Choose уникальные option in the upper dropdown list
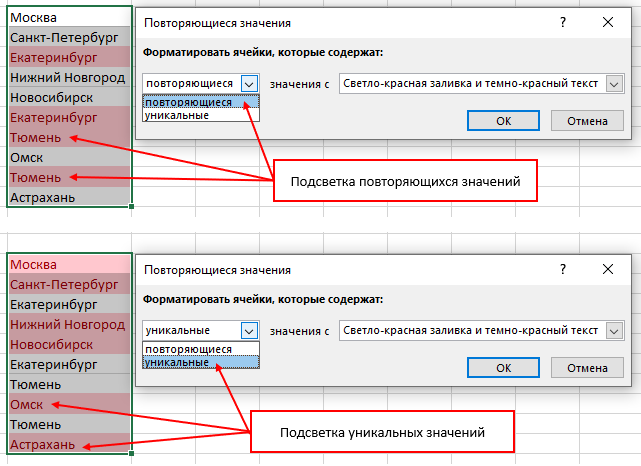641x466 pixels. [201, 115]
